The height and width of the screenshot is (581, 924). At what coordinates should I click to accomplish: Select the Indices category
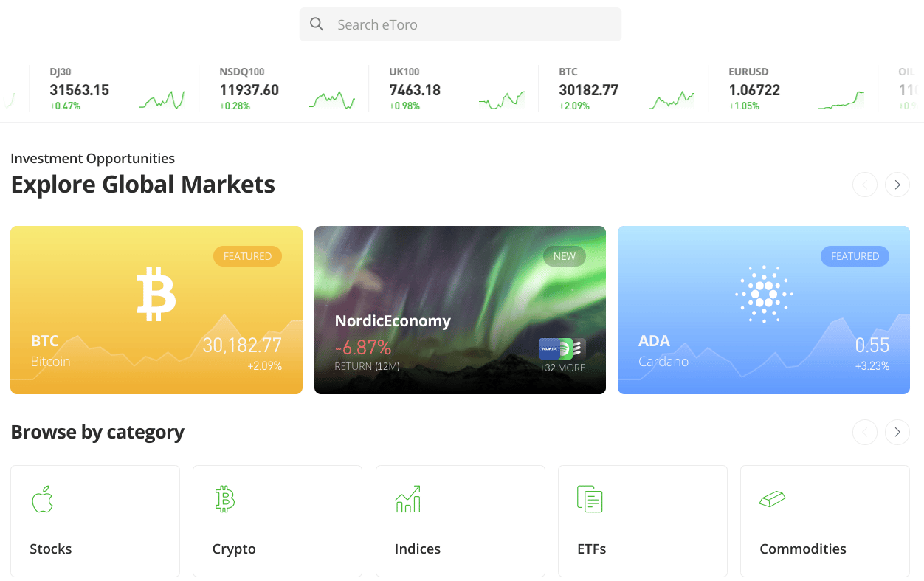tap(461, 521)
